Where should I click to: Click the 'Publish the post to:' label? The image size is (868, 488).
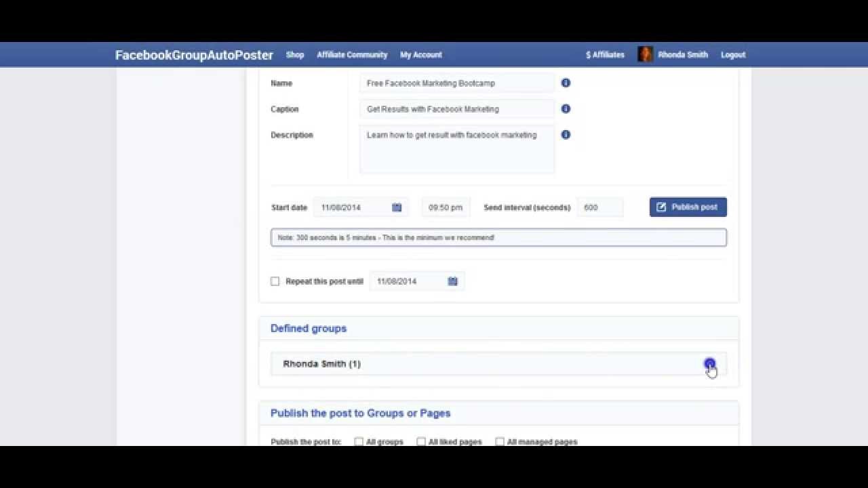click(306, 442)
